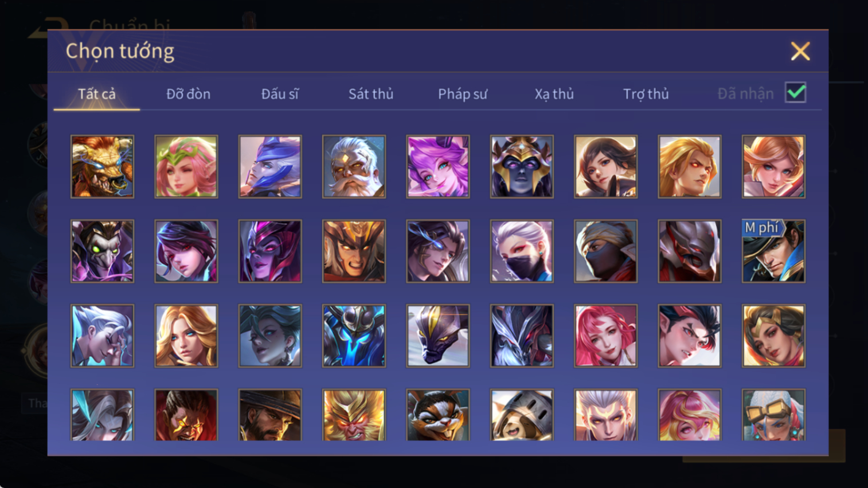Choose the Monkey King hero portrait
868x488 pixels.
pyautogui.click(x=354, y=415)
